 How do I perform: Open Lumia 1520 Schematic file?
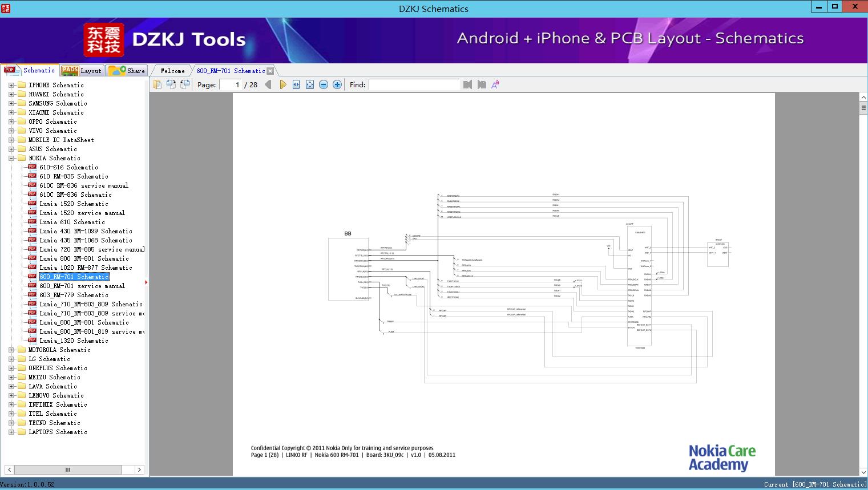coord(74,204)
